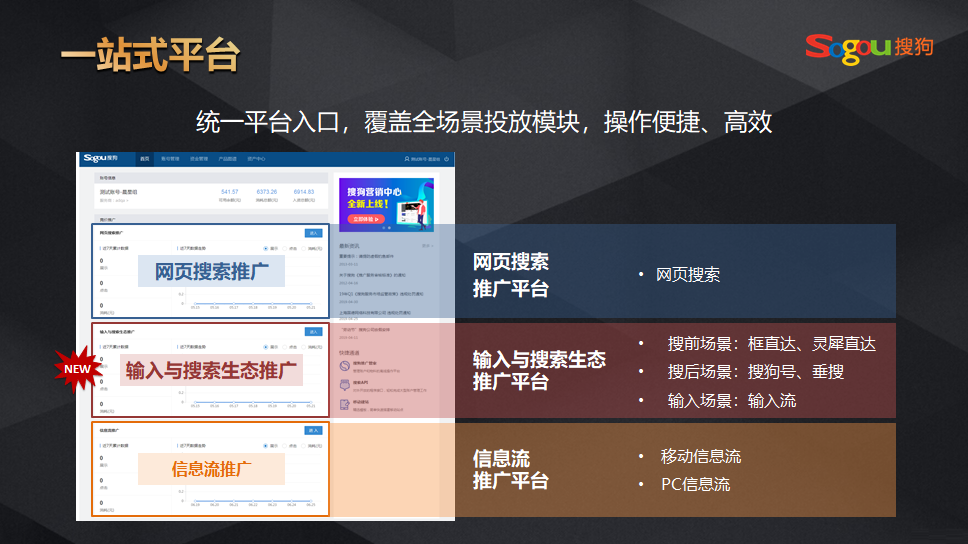Select 点击 radio in 网页搜索推广 panel
The image size is (968, 544).
pyautogui.click(x=285, y=248)
